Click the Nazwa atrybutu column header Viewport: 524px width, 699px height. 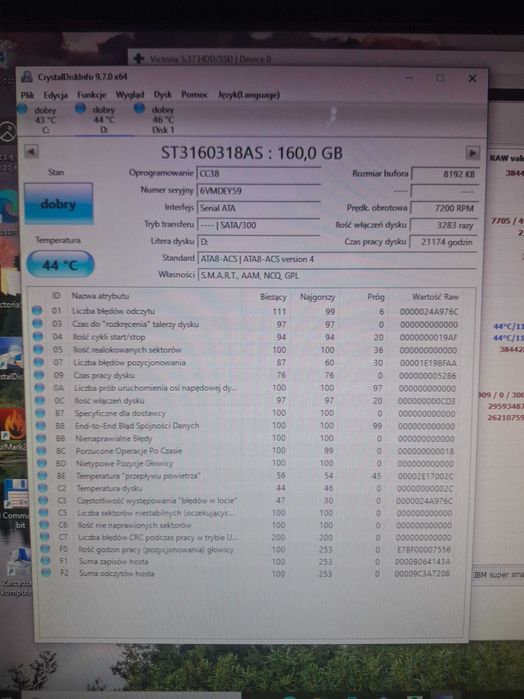(100, 296)
